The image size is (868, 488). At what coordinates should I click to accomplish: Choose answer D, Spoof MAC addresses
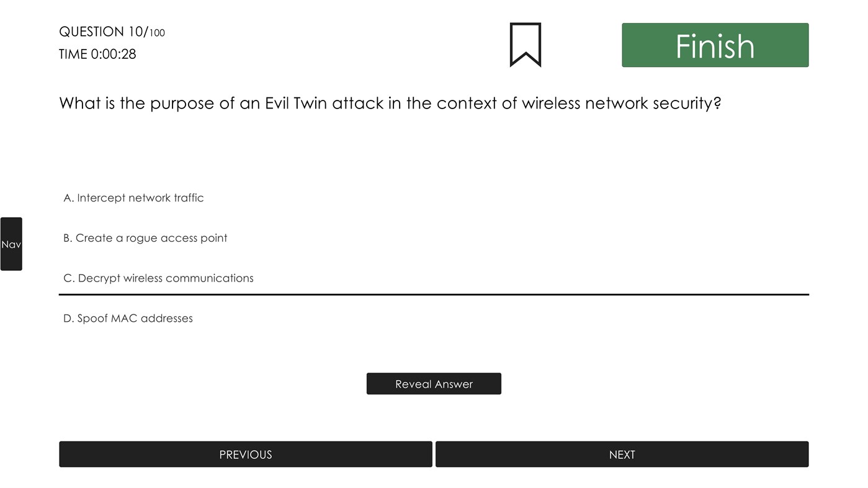pos(128,318)
